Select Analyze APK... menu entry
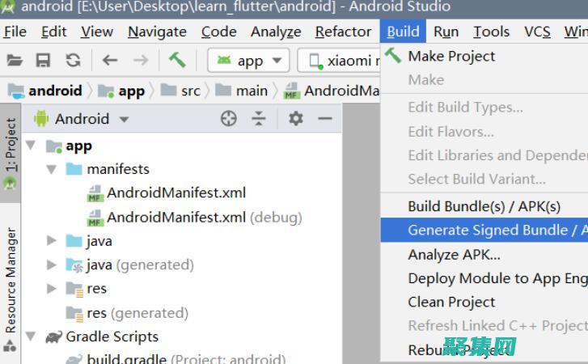 [454, 254]
